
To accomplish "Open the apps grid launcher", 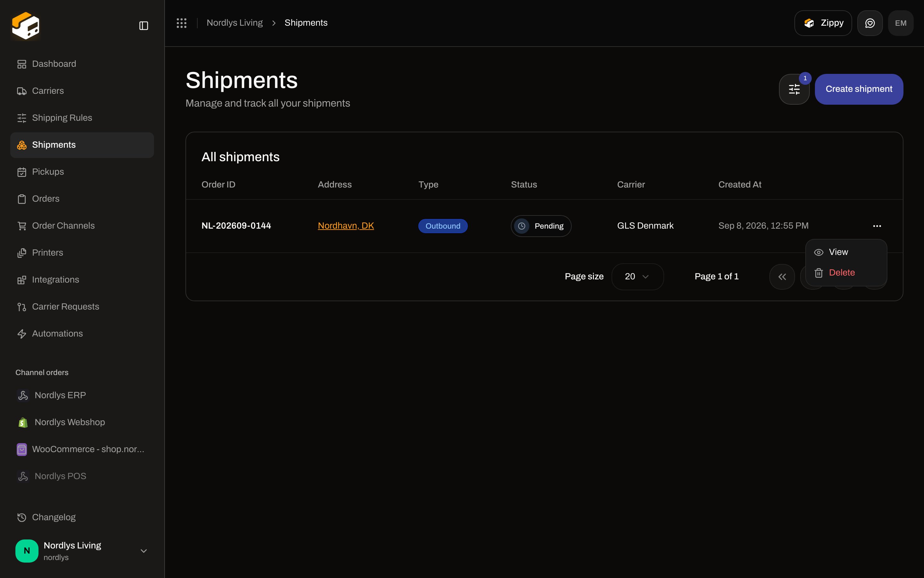I will [x=181, y=23].
